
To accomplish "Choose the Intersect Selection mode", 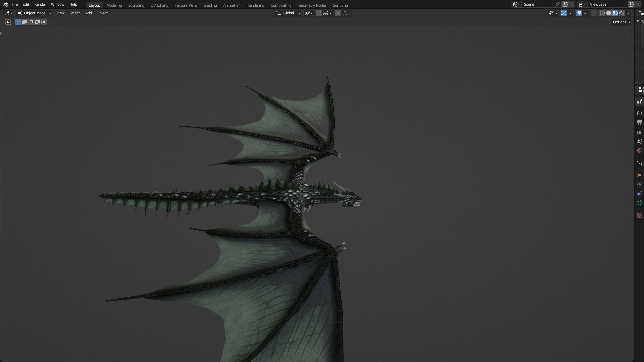I will point(44,22).
